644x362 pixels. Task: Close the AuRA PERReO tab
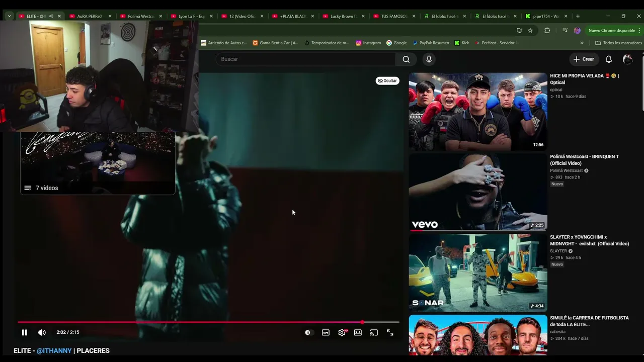click(x=110, y=16)
